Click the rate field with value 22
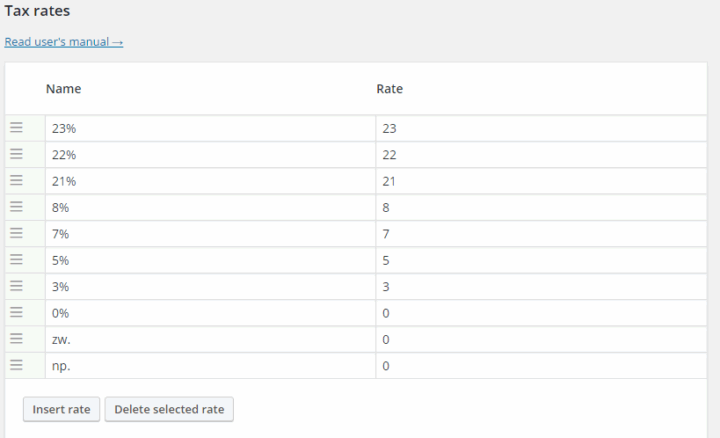The height and width of the screenshot is (438, 720). pyautogui.click(x=545, y=154)
